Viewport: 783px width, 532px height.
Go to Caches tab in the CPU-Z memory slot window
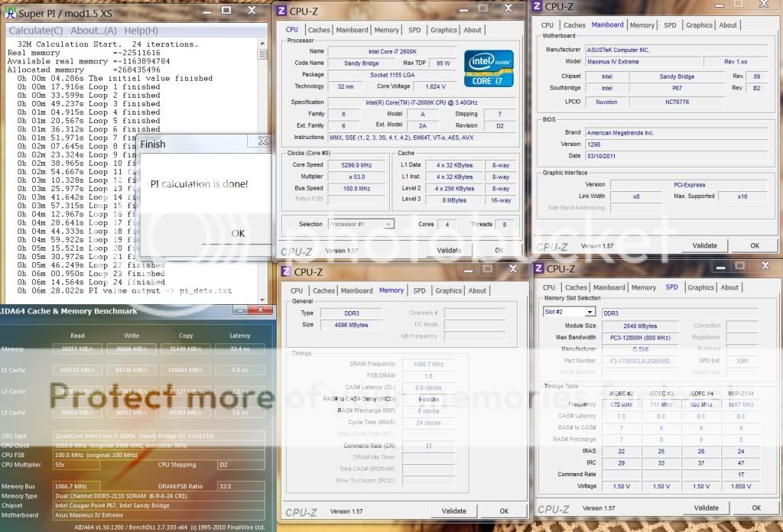coord(576,287)
